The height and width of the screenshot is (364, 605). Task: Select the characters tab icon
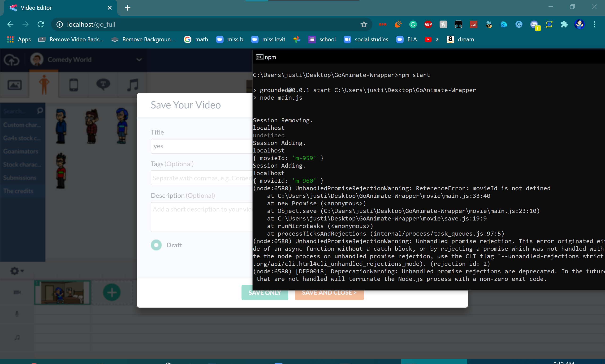point(44,85)
